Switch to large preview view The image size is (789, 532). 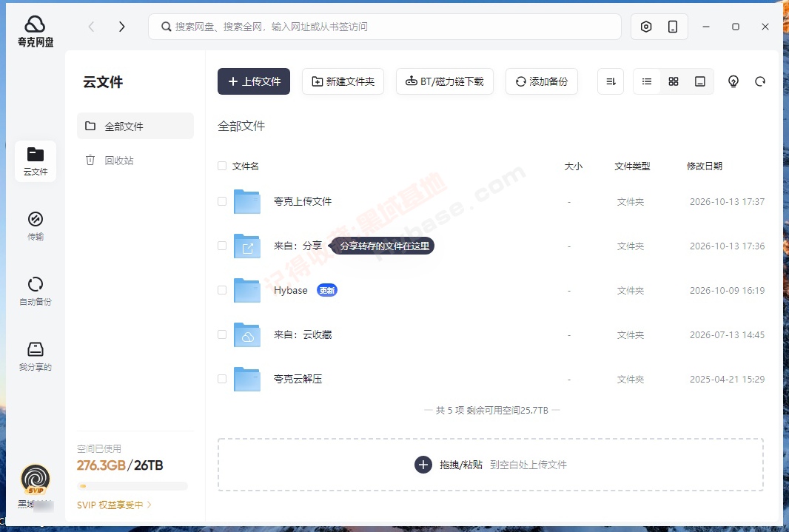pyautogui.click(x=700, y=81)
